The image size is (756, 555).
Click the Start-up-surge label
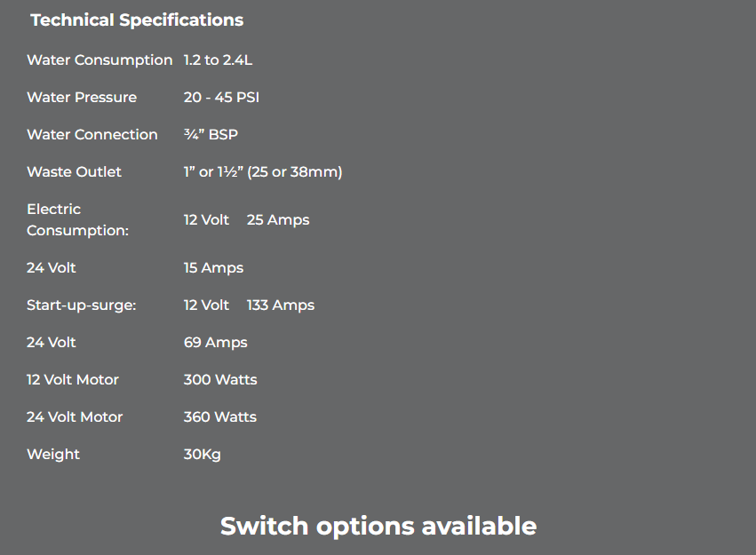pos(82,305)
